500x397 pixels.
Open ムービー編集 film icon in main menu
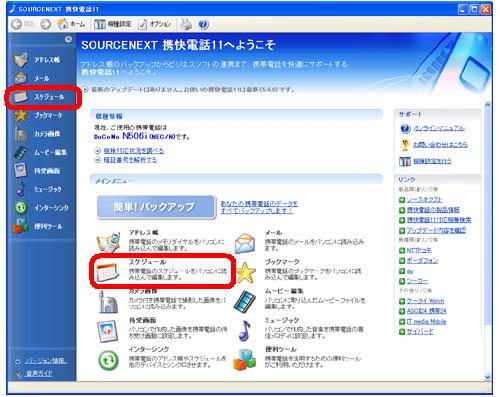click(x=245, y=302)
